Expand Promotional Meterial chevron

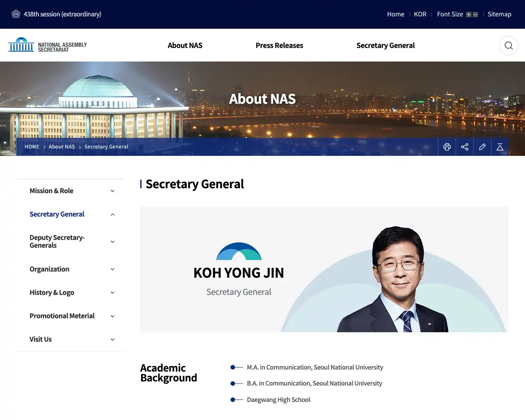coord(112,316)
